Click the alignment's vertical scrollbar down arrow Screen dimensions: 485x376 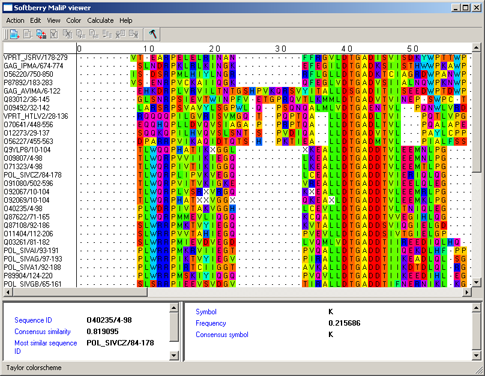pos(476,282)
